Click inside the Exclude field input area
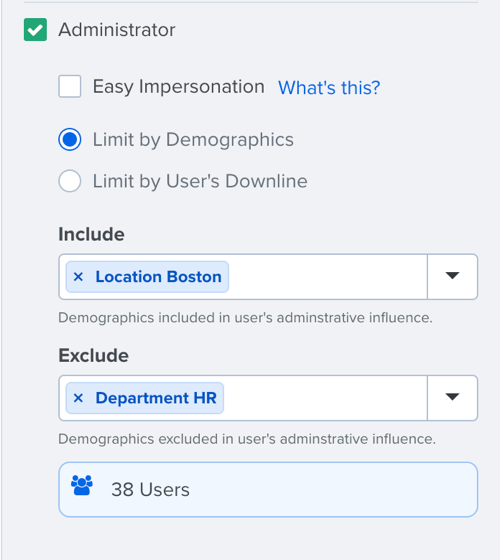Viewport: 500px width, 560px height. (x=325, y=398)
